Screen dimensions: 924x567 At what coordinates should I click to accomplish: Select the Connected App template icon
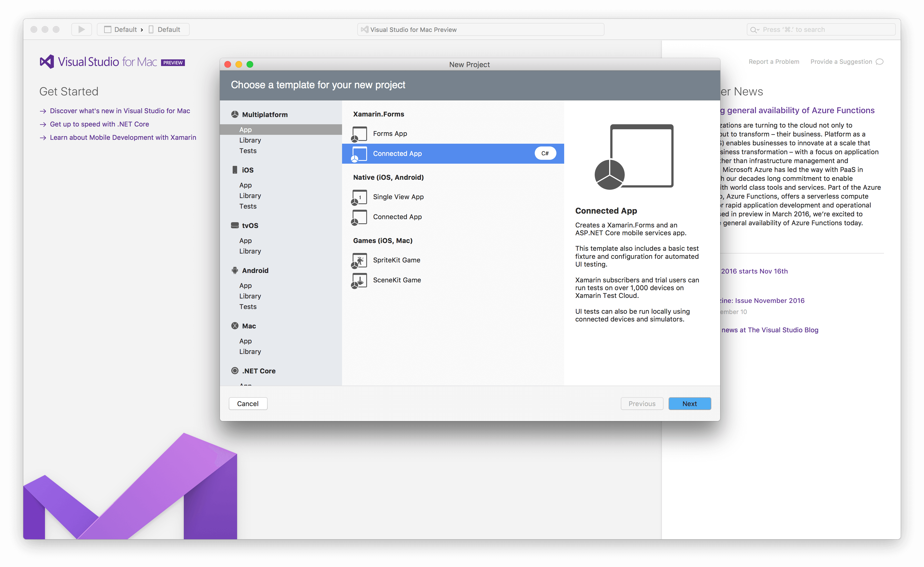(x=358, y=153)
